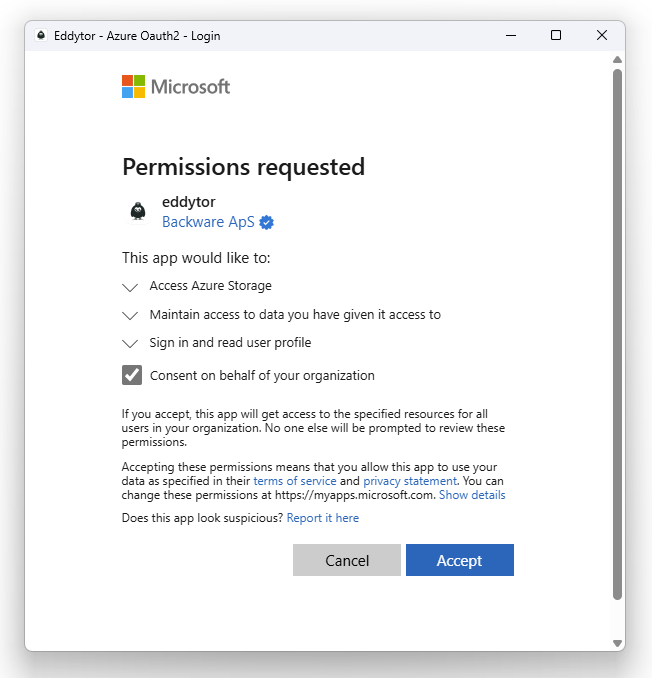Click Show details link

pos(472,495)
